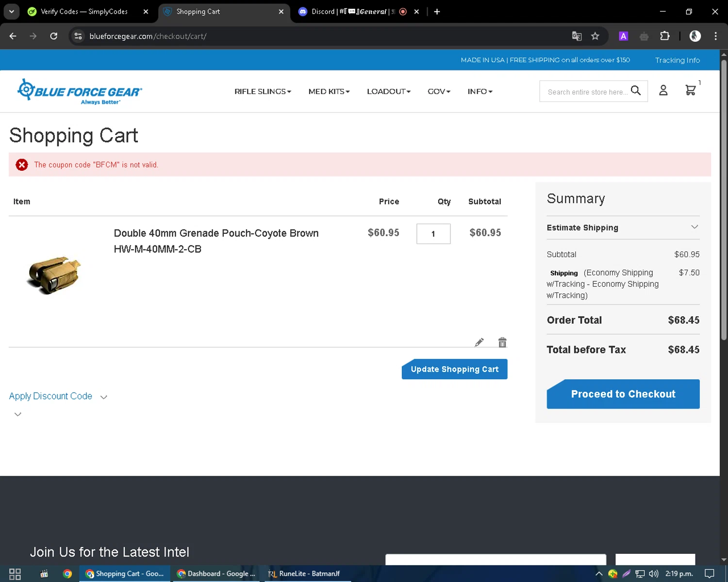This screenshot has height=582, width=728.
Task: Open Windows task view icon
Action: click(x=15, y=574)
